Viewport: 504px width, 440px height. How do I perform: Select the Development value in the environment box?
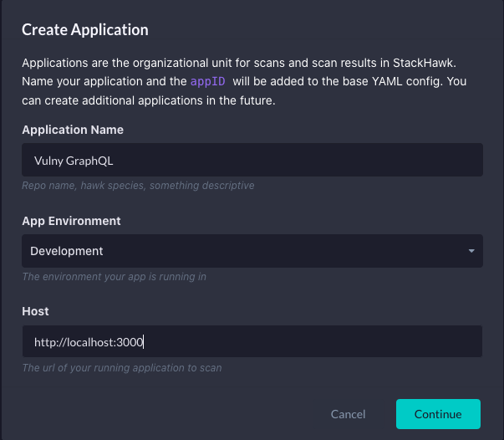click(x=67, y=251)
